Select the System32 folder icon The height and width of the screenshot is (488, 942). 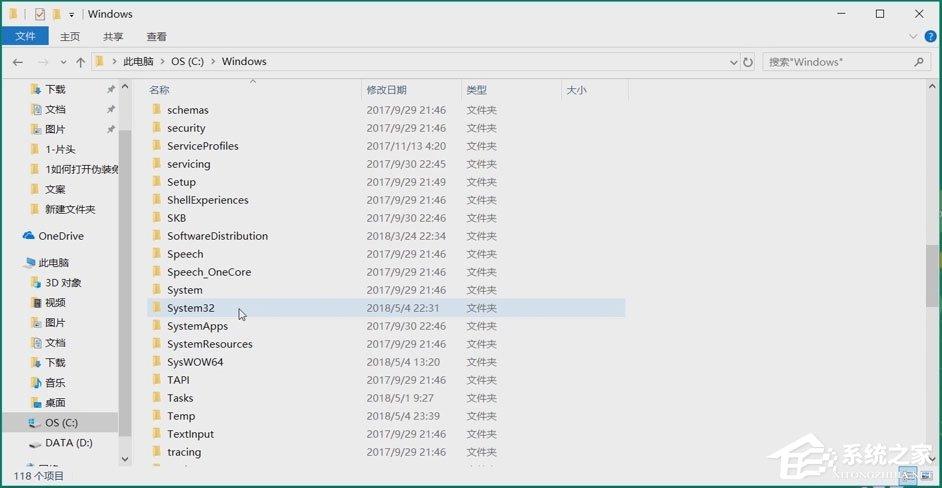(157, 308)
